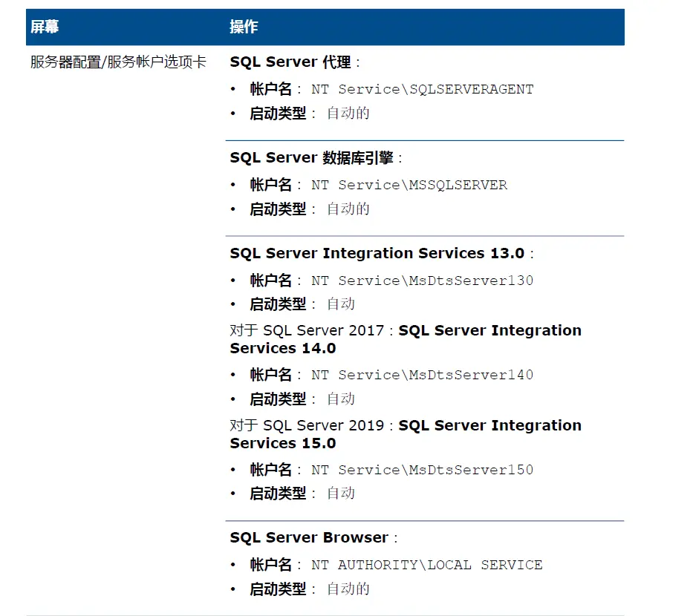Select NT AUTHORITY\LOCAL SERVICE account name
693x616 pixels.
(x=426, y=566)
